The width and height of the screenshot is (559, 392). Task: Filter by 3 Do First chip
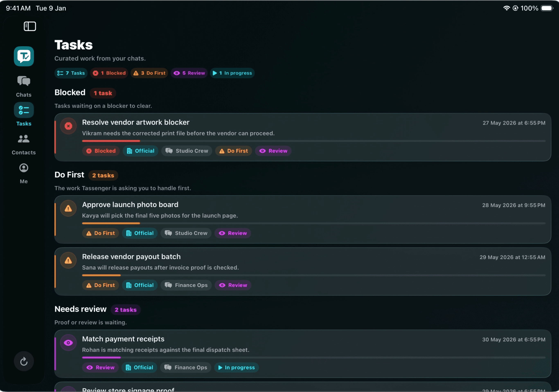tap(149, 73)
